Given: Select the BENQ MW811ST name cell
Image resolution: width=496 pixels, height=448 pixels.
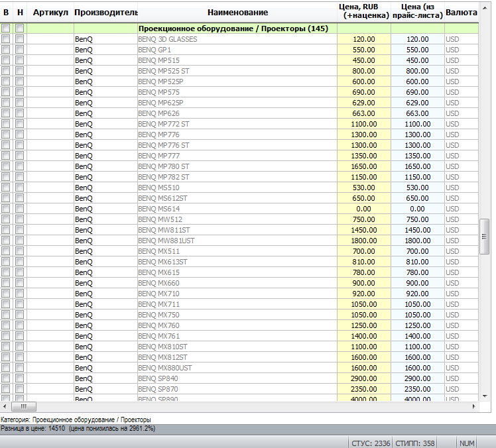Looking at the screenshot, I should 237,230.
